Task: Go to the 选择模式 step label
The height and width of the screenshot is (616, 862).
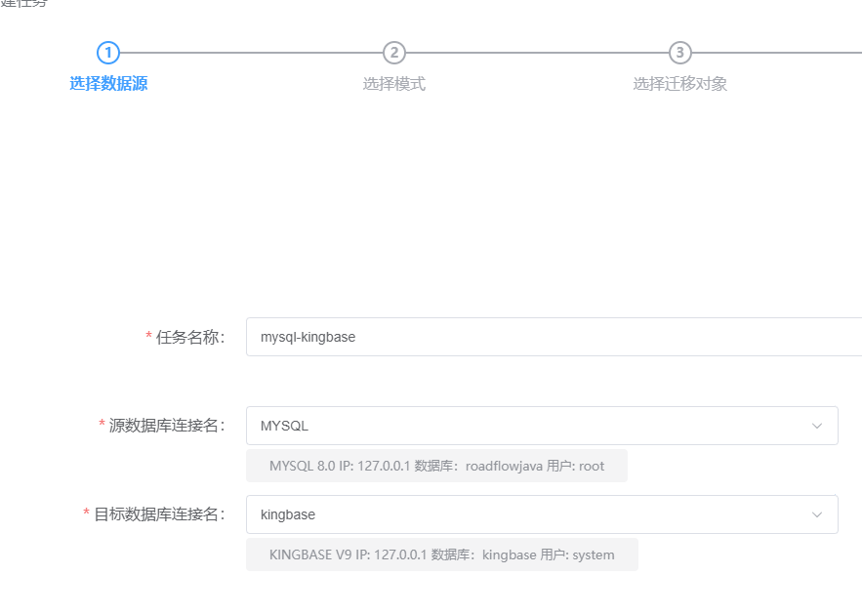Action: pyautogui.click(x=394, y=84)
